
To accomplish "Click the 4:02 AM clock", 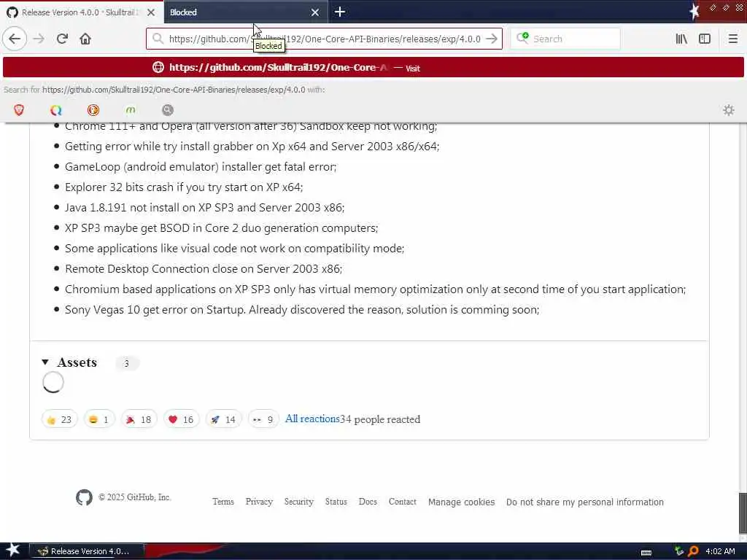I will pos(720,551).
